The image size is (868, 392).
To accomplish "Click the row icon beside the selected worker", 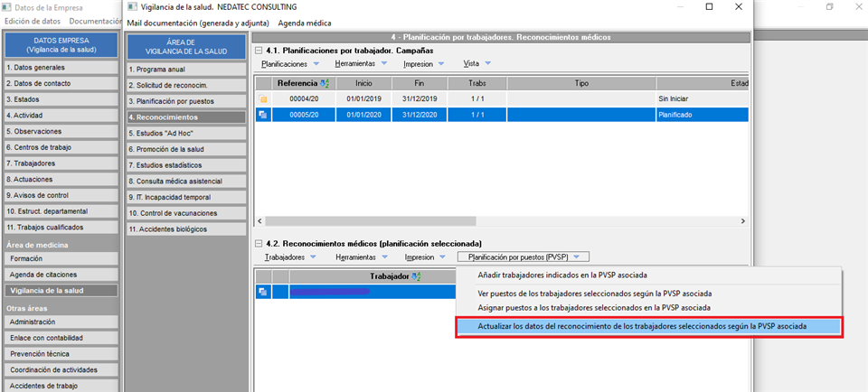I will (263, 292).
